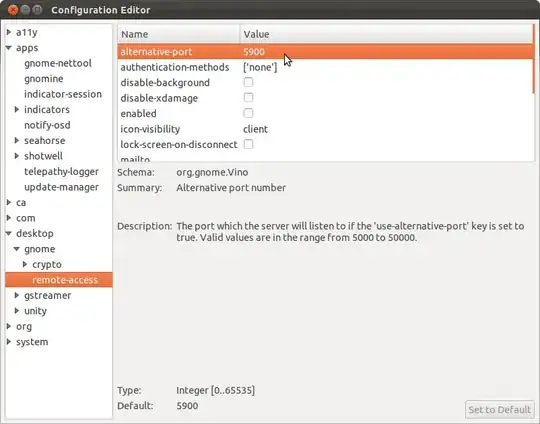
Task: Expand the shotwell node arrow
Action: pyautogui.click(x=17, y=156)
